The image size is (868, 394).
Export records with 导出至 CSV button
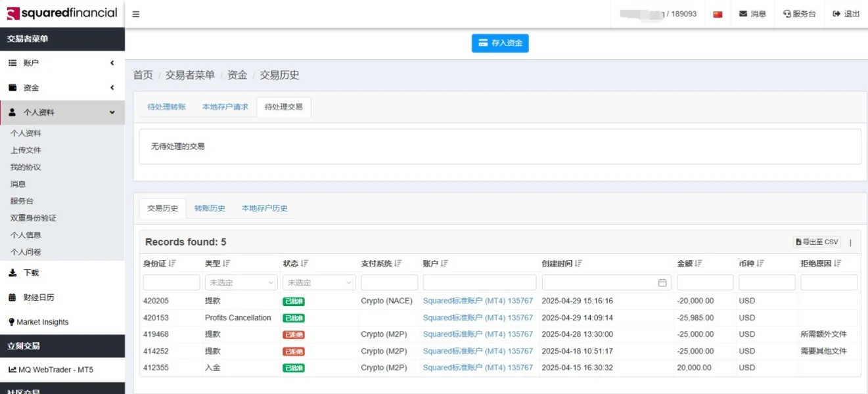(817, 242)
